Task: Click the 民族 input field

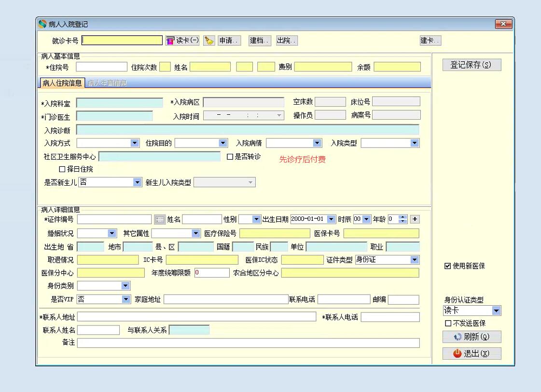Action: (x=279, y=247)
